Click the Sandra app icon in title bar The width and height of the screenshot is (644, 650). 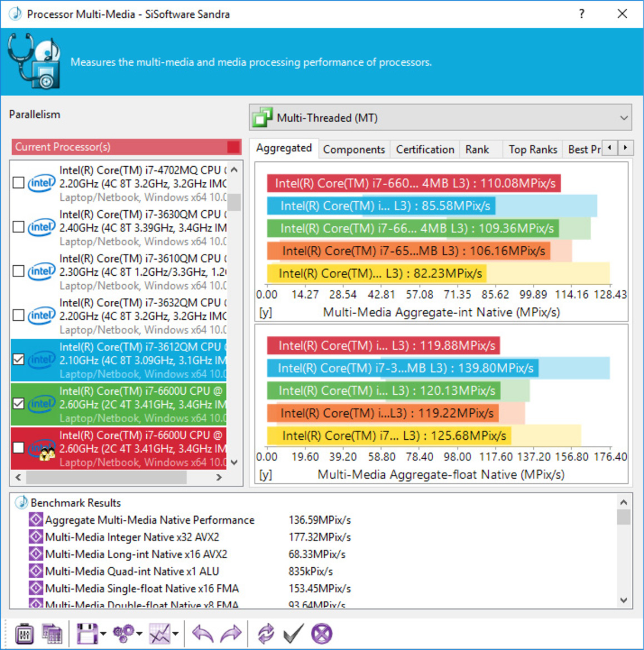point(16,14)
